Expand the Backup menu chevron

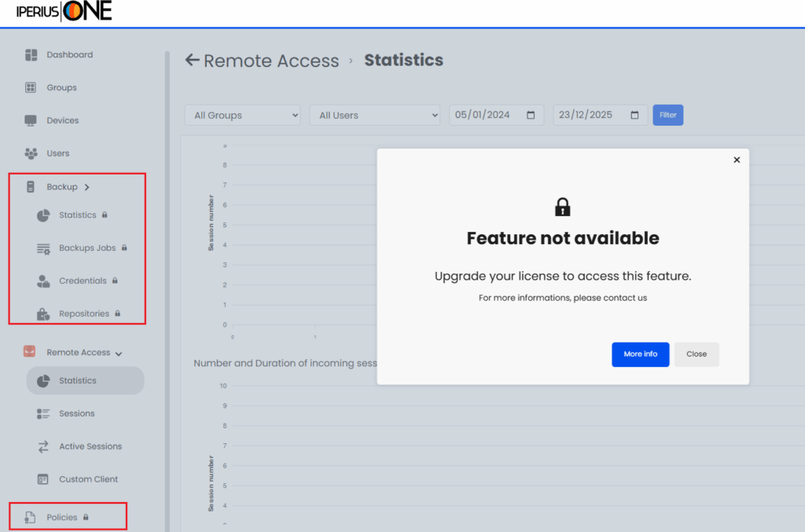87,187
